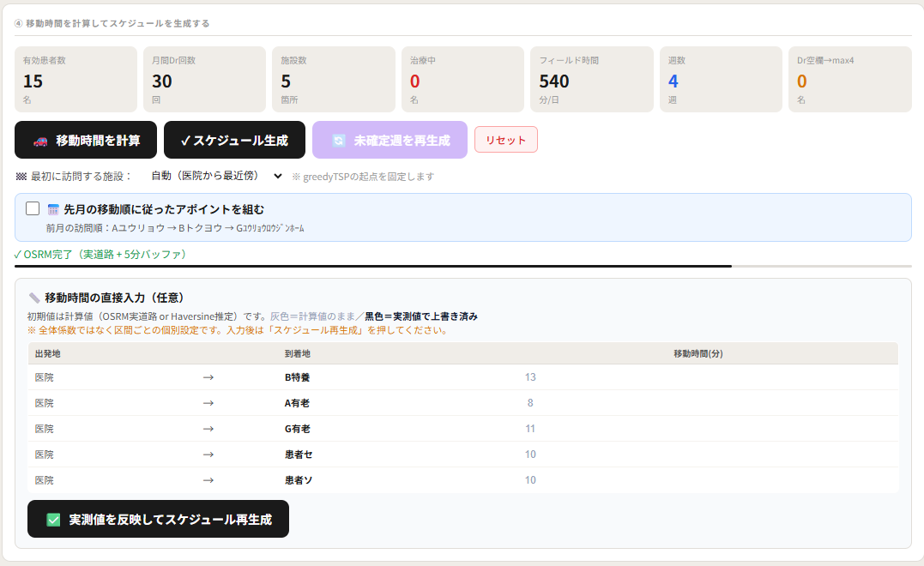924x566 pixels.
Task: Click the checkered flag icon beside 最初に訪問する施設
Action: point(21,176)
